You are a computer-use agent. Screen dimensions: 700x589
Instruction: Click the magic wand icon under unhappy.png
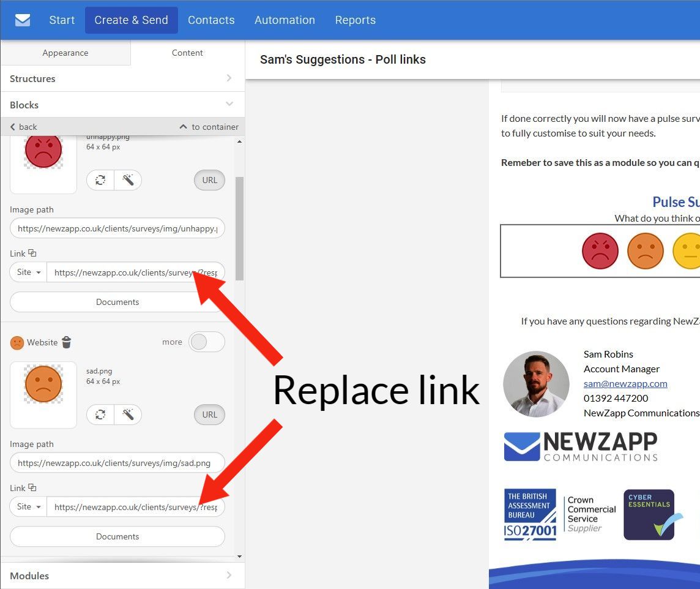tap(128, 180)
